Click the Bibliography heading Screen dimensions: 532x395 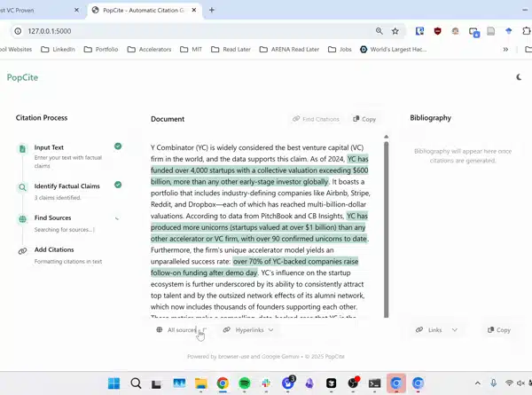click(430, 118)
